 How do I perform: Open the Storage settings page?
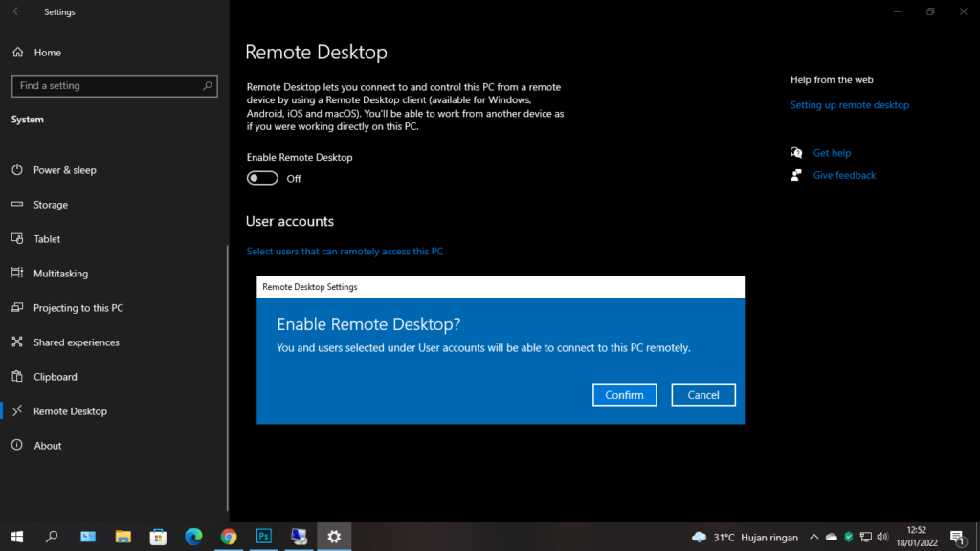[x=50, y=205]
